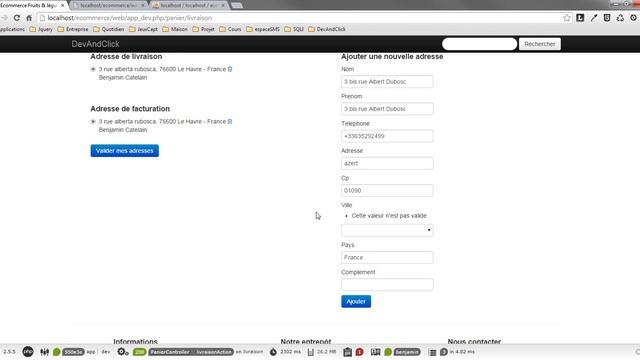Click the Complement input field
Image resolution: width=640 pixels, height=360 pixels.
pyautogui.click(x=387, y=284)
